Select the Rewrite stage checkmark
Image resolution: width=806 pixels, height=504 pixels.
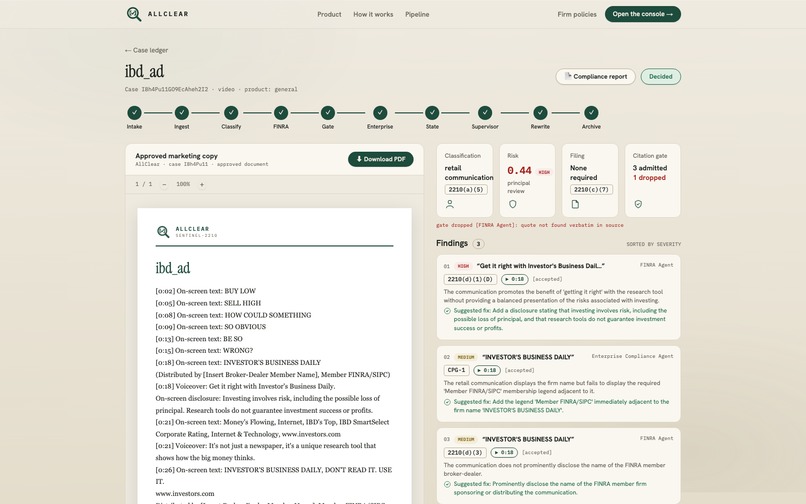point(540,113)
